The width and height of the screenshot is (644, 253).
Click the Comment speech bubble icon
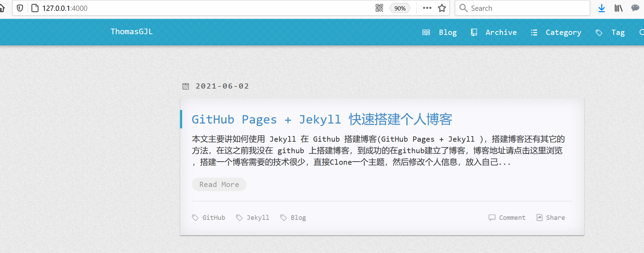(492, 218)
